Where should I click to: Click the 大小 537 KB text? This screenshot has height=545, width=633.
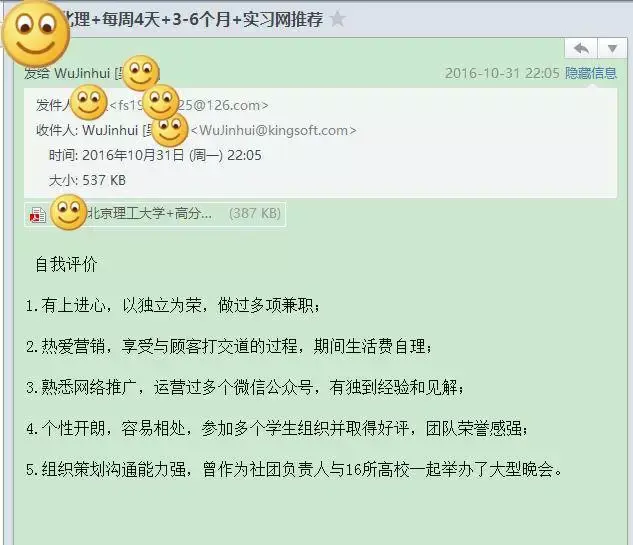87,180
